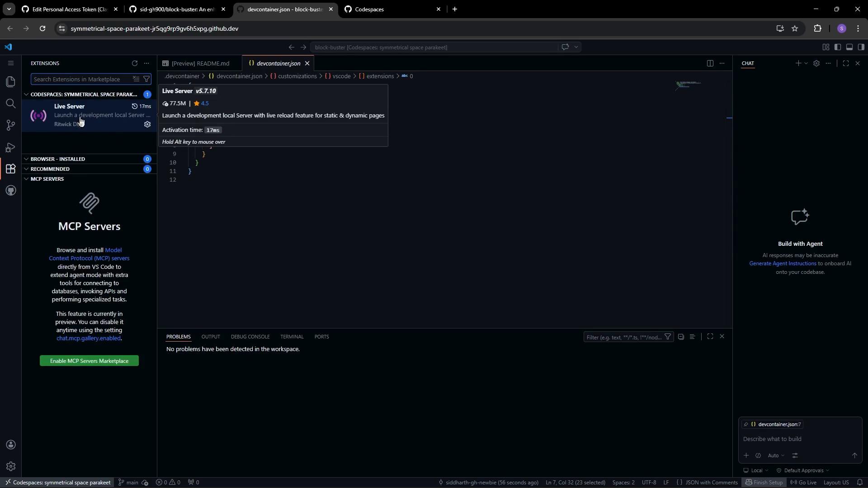
Task: Open the Auto model picker dropdown
Action: point(776,455)
